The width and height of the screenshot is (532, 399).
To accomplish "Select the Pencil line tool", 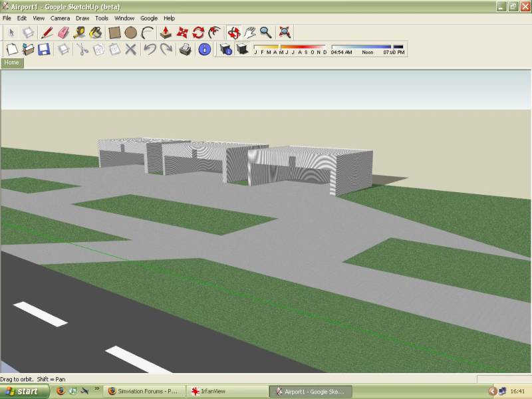I will coord(46,32).
